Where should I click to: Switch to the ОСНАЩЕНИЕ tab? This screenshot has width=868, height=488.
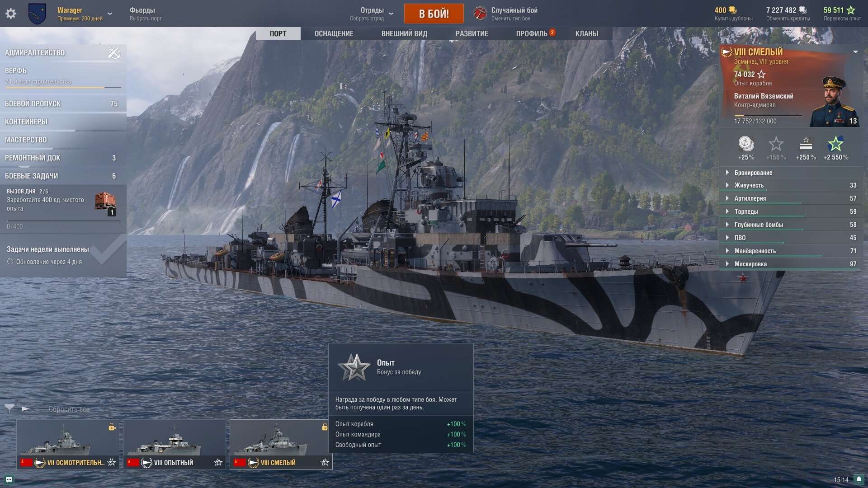(x=334, y=33)
